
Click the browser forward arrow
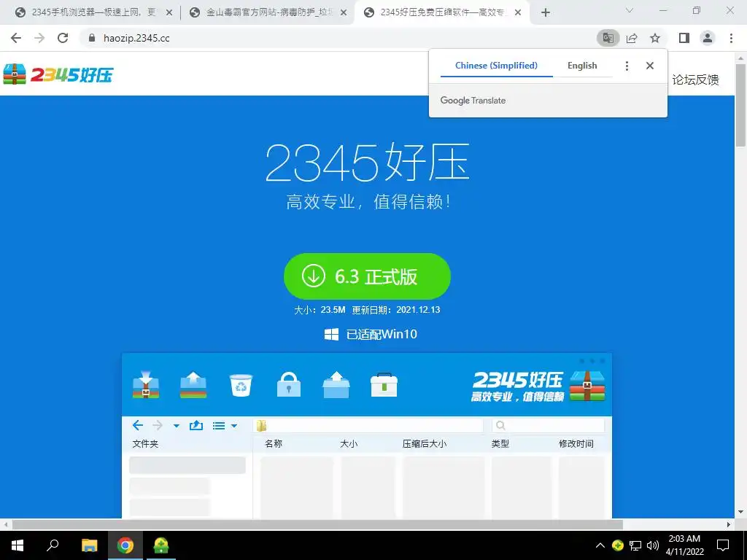(39, 38)
